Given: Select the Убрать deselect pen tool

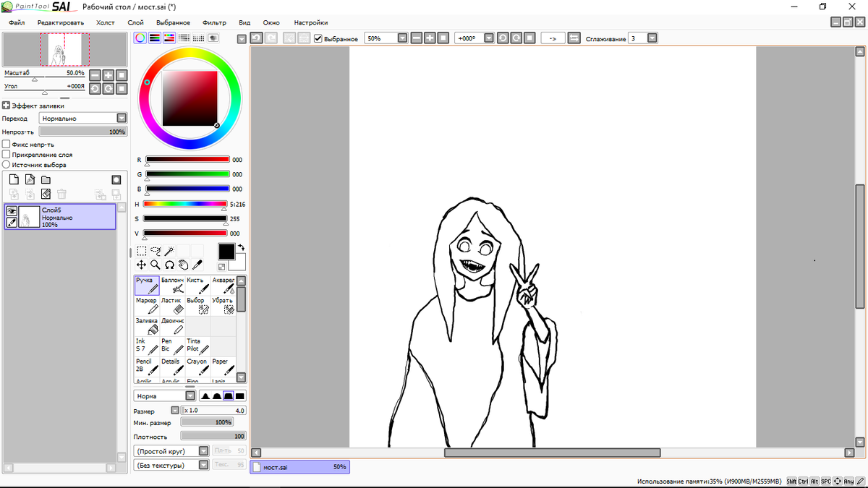Looking at the screenshot, I should (x=223, y=305).
